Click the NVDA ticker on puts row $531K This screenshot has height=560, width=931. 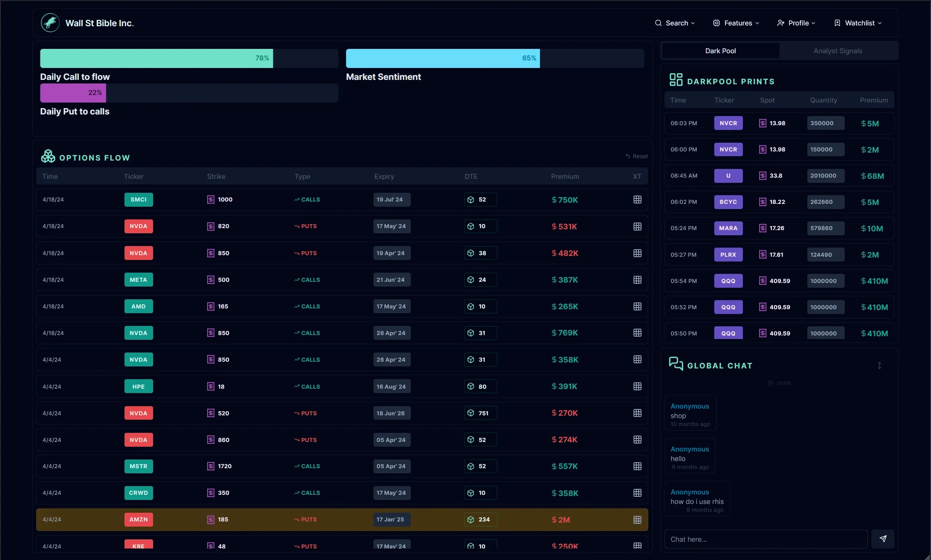[x=138, y=226]
